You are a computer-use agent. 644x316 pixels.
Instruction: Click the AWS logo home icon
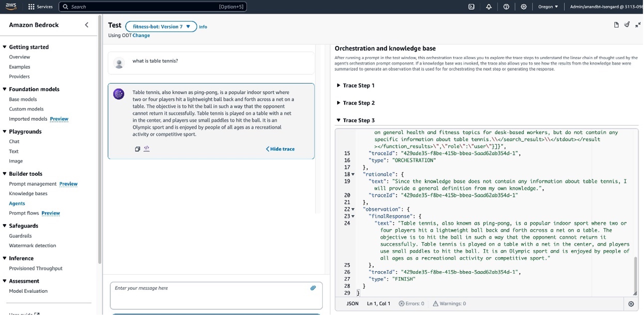pyautogui.click(x=11, y=6)
